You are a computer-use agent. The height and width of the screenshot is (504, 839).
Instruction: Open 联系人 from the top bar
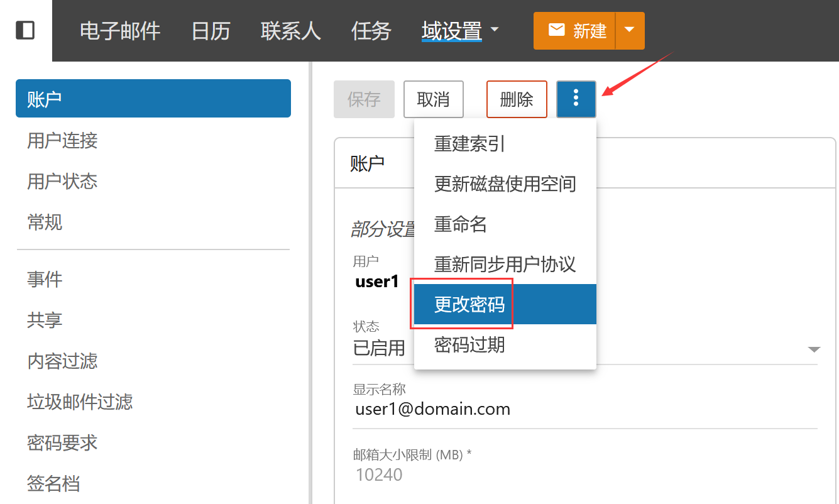pos(290,31)
